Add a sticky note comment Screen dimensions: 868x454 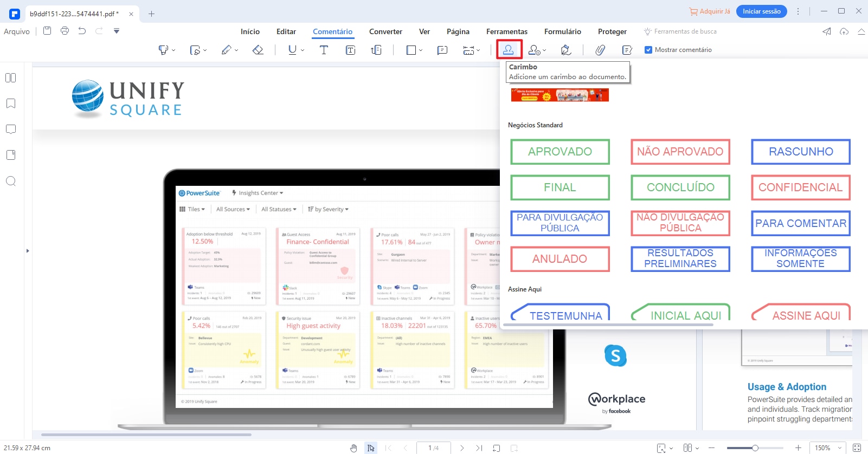[442, 50]
